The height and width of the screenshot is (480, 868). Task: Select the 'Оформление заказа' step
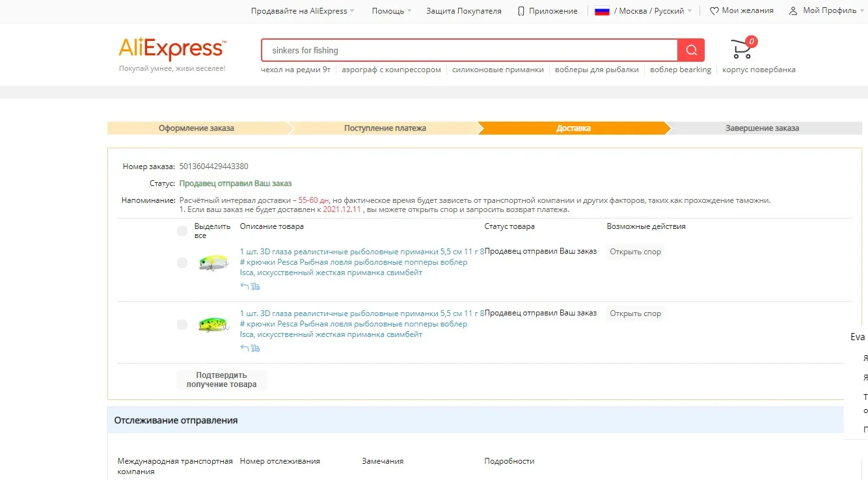tap(197, 128)
